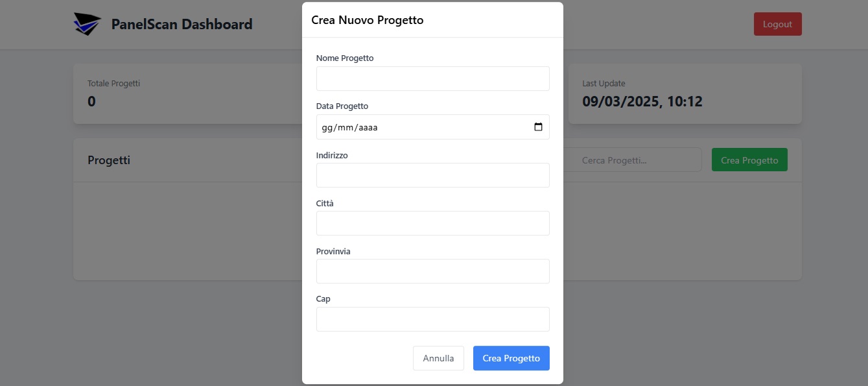The image size is (868, 386).
Task: Click the PanelScan logo icon
Action: coord(87,24)
